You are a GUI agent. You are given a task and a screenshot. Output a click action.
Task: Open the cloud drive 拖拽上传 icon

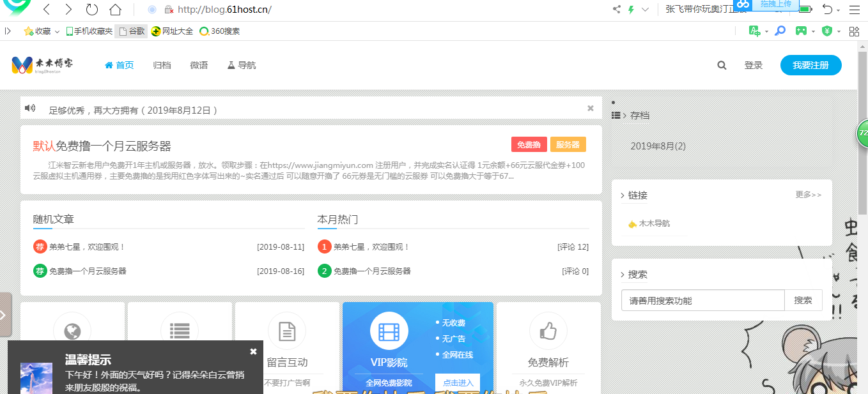pyautogui.click(x=743, y=6)
